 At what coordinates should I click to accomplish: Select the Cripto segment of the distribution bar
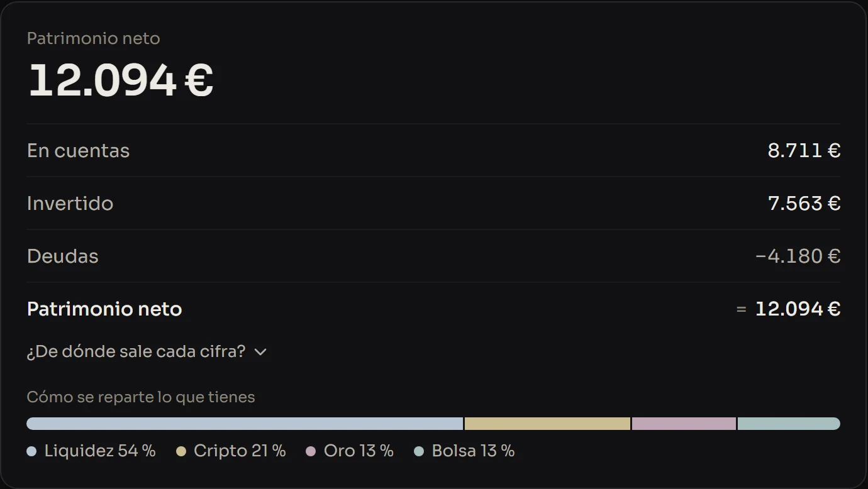click(547, 424)
